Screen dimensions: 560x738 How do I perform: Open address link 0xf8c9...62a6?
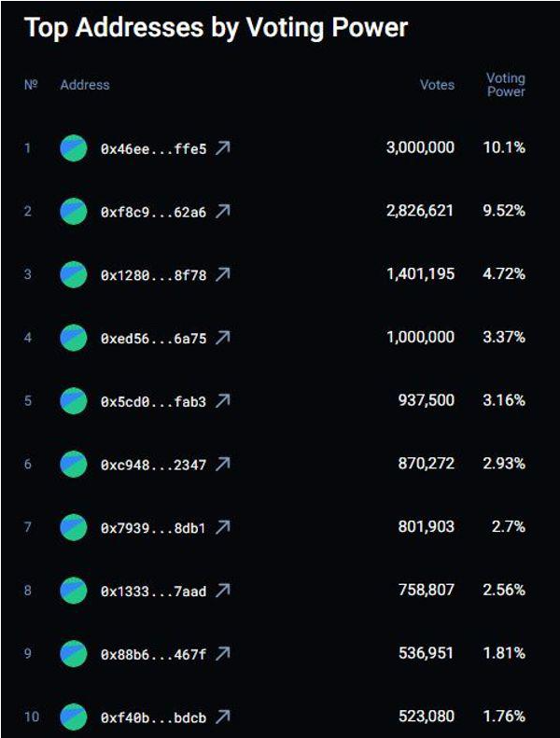(x=153, y=212)
